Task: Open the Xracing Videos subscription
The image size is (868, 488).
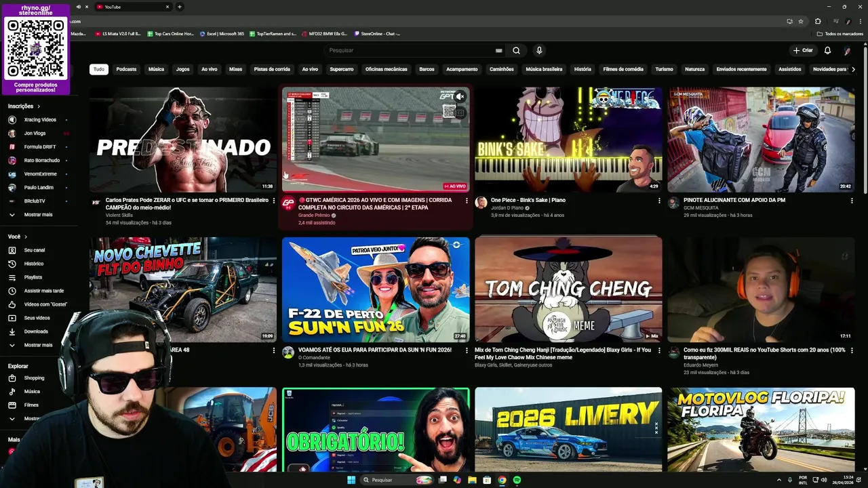Action: point(39,120)
